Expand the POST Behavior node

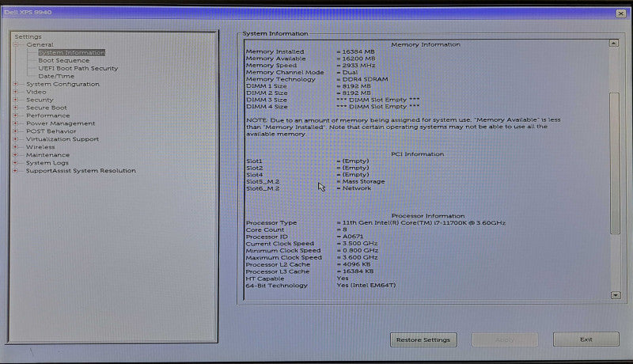click(x=16, y=131)
